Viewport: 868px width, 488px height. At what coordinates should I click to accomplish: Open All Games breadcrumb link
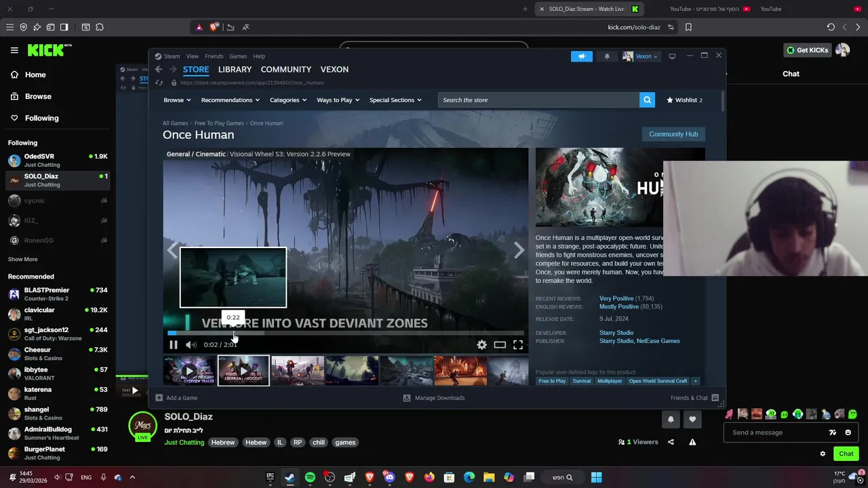(x=175, y=123)
